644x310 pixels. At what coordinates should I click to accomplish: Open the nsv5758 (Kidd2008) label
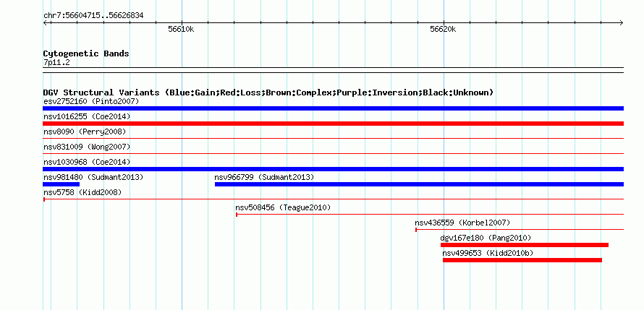(82, 192)
